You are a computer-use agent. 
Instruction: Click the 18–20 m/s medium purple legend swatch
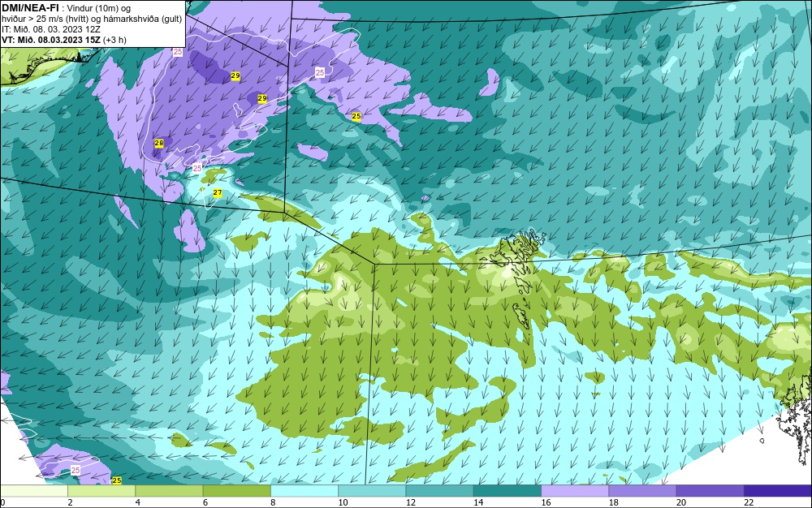pyautogui.click(x=642, y=491)
